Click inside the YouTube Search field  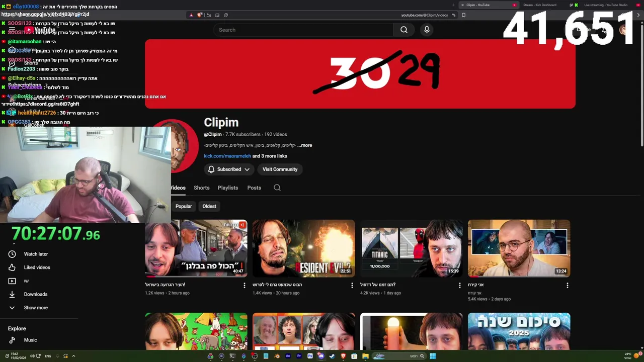click(x=303, y=30)
